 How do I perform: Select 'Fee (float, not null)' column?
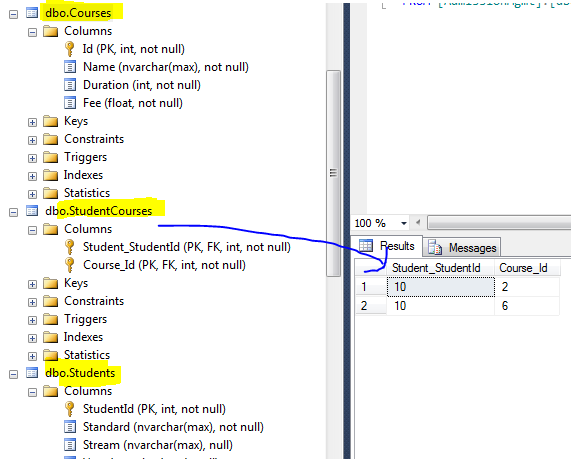coord(133,103)
